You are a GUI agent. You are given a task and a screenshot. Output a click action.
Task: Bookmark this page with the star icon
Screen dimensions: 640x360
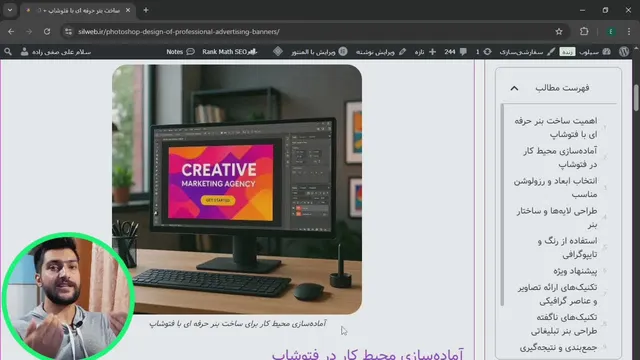click(559, 31)
